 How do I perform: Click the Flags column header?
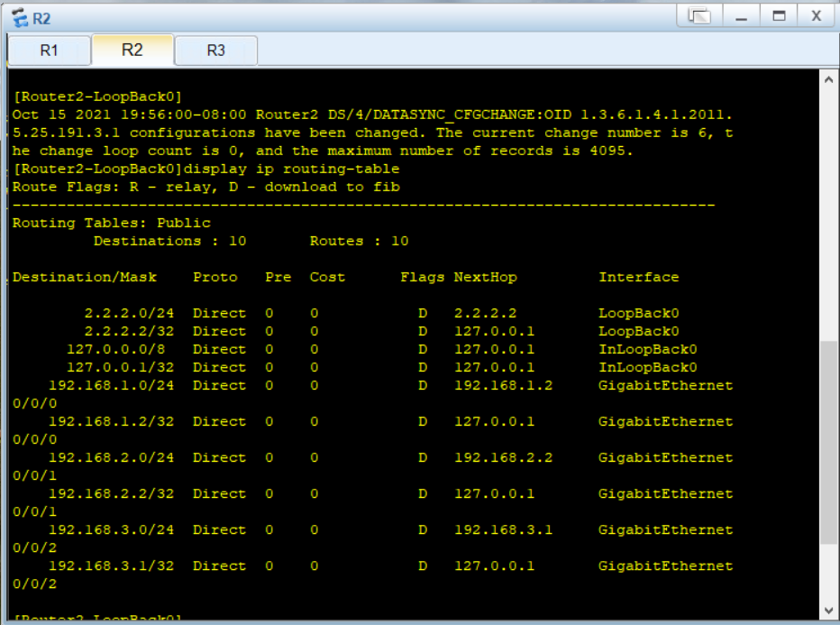click(x=422, y=277)
